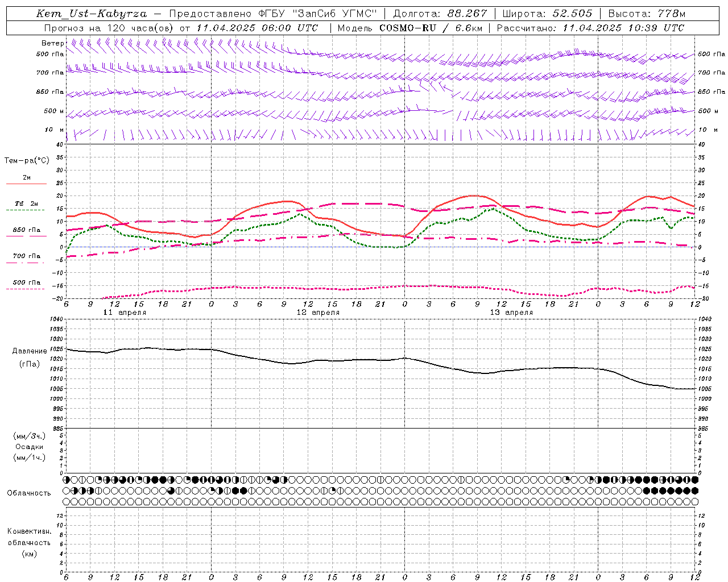The width and height of the screenshot is (728, 582).
Task: Click the '(мм/1ч.)' precipitation unit label
Action: click(x=29, y=458)
